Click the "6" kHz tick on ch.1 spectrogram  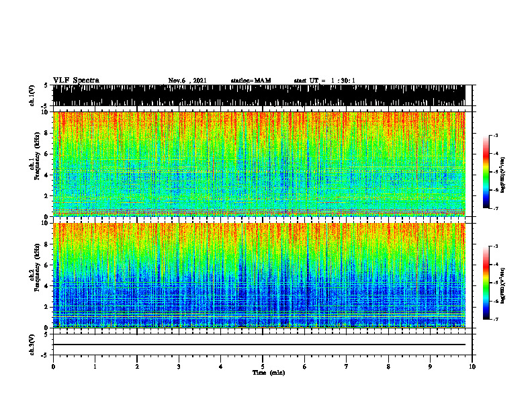pos(47,154)
